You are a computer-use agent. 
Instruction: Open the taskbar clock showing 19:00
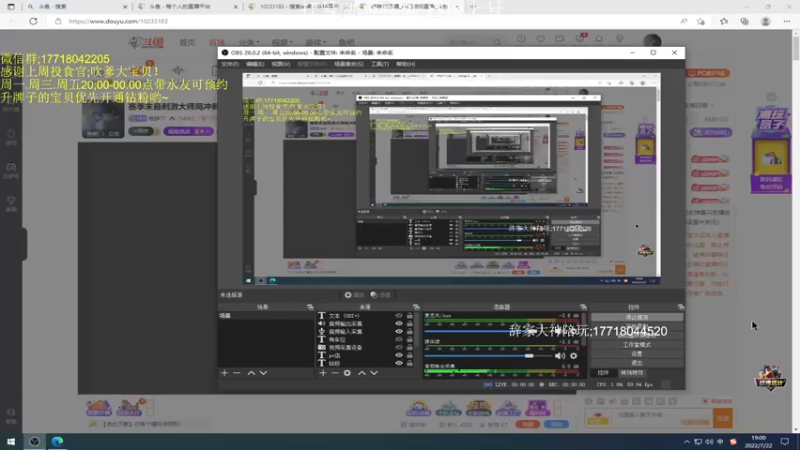point(758,442)
